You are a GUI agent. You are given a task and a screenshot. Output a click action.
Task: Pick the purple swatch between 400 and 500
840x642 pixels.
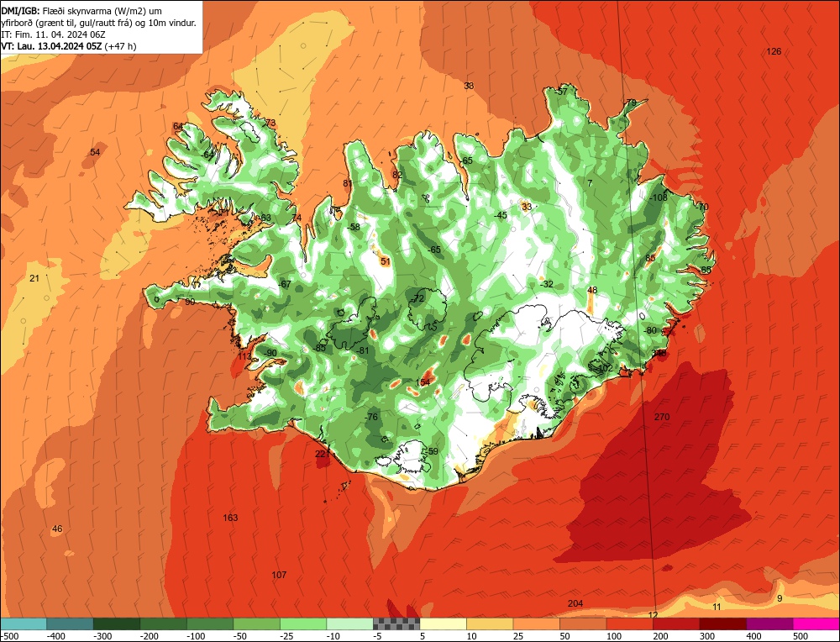(x=769, y=624)
